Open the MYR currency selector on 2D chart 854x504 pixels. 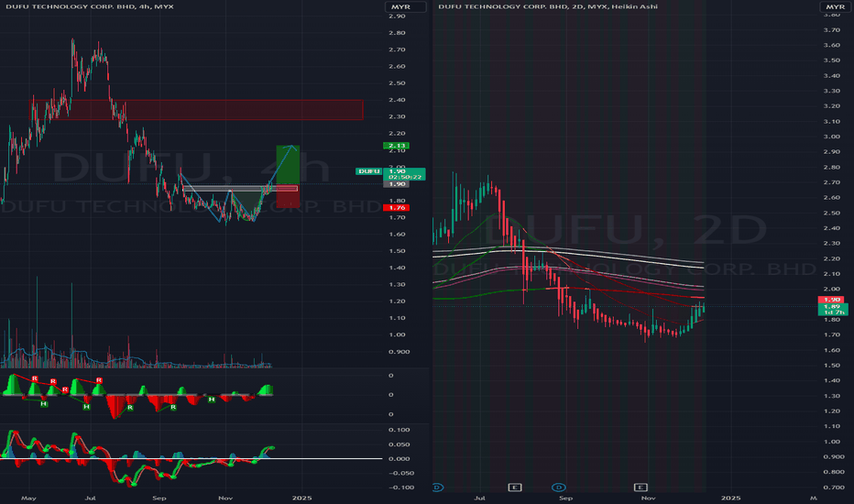(835, 6)
